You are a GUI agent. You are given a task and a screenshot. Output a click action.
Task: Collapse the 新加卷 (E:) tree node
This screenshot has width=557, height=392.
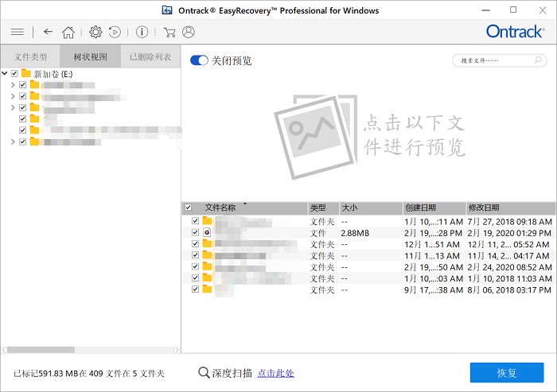[5, 73]
